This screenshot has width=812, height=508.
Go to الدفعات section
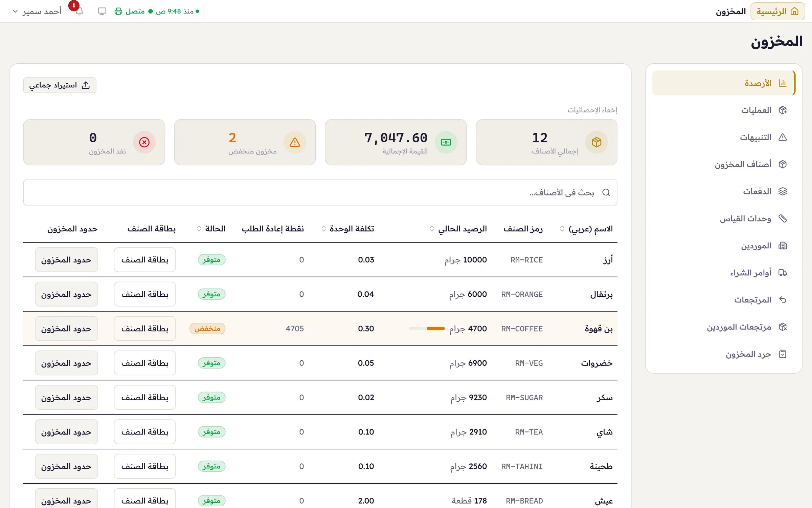(724, 191)
